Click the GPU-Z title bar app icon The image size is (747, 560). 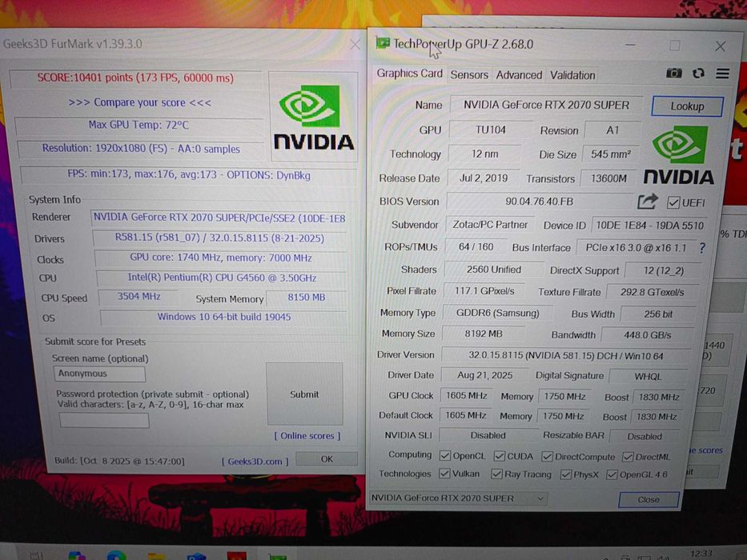[x=383, y=43]
